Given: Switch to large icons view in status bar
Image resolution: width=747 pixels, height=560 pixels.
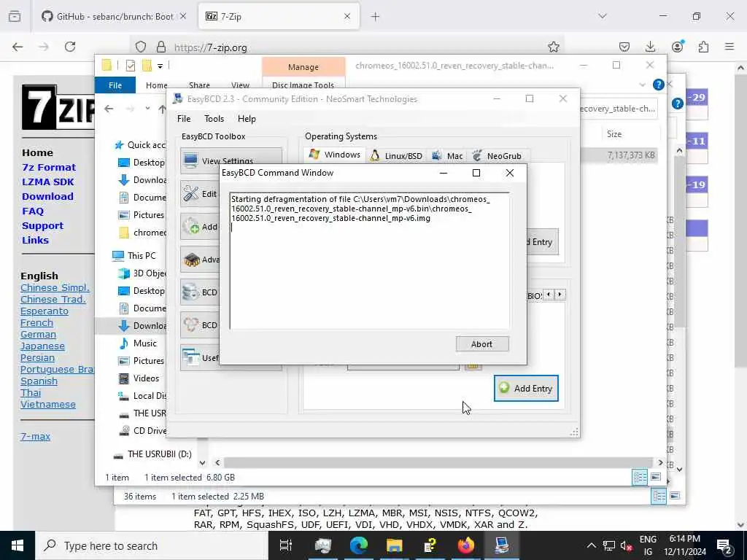Looking at the screenshot, I should tap(656, 477).
